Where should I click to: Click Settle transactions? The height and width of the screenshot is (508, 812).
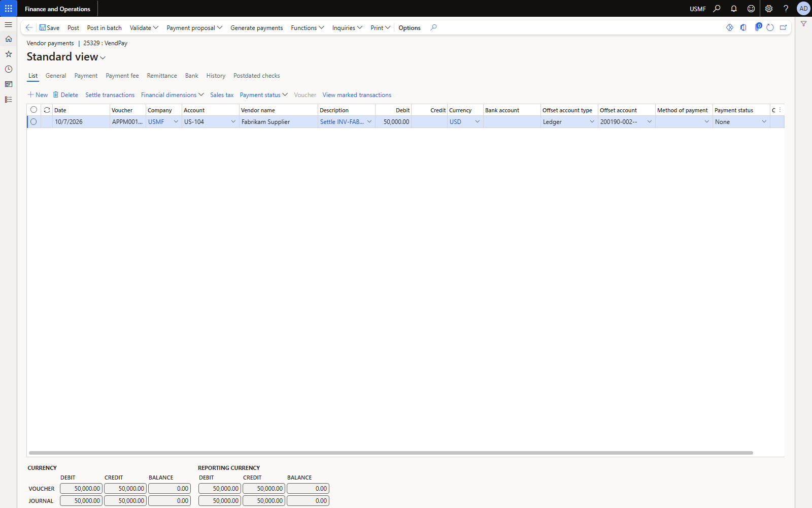(110, 95)
